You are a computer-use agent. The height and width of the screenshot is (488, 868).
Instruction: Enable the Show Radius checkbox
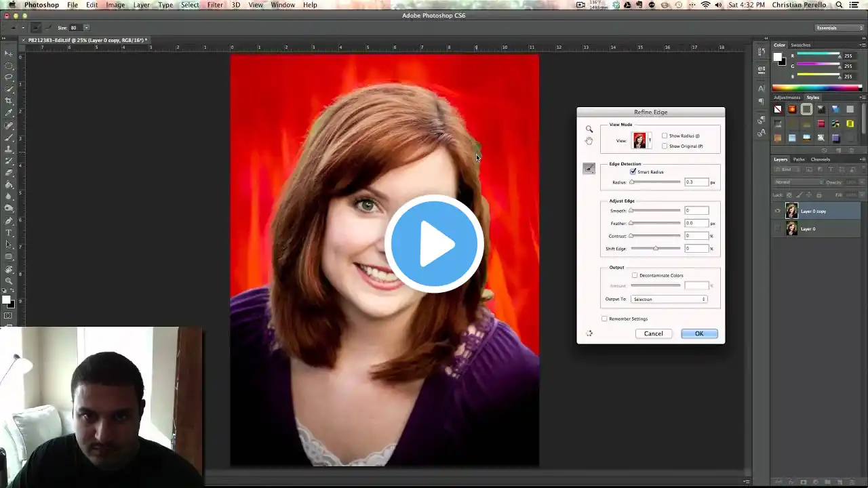pyautogui.click(x=665, y=136)
